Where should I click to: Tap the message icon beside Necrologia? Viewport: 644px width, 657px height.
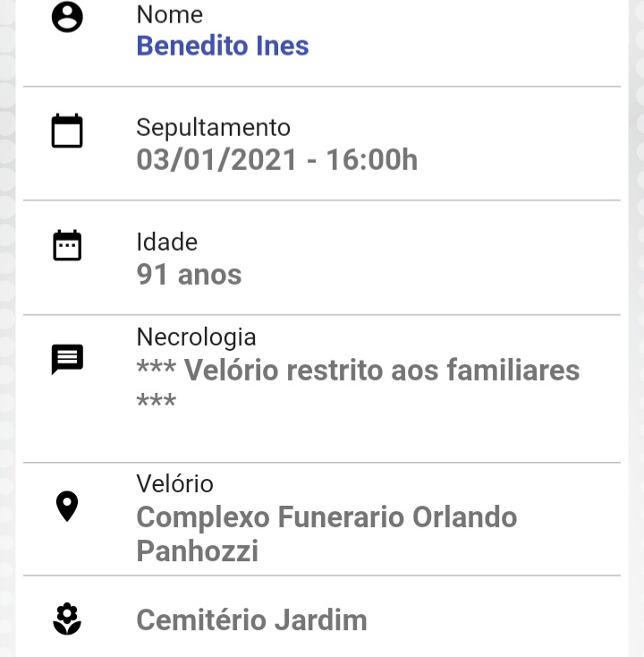[67, 360]
